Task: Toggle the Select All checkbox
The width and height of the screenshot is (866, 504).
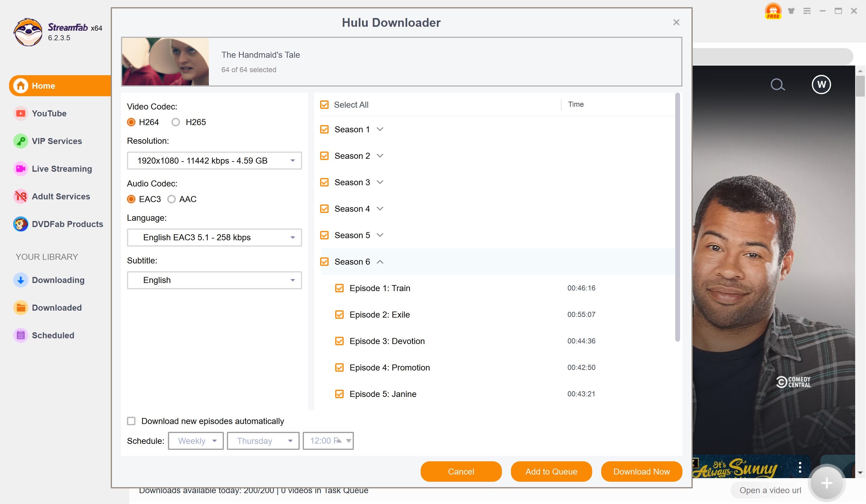Action: 324,105
